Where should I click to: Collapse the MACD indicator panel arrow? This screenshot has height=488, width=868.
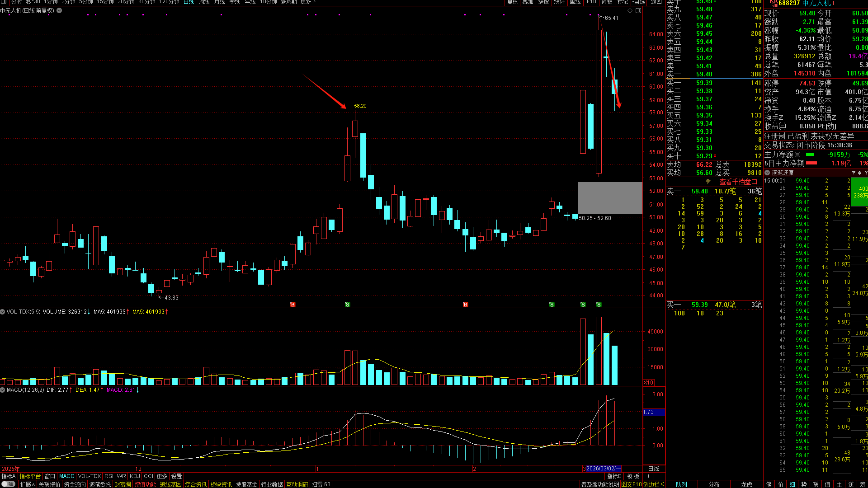3,390
